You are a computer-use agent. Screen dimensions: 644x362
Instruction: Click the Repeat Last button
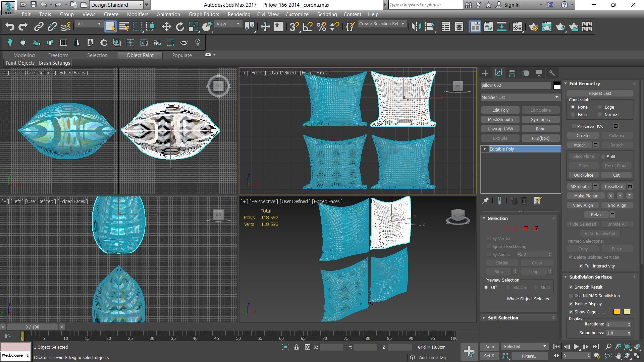click(x=600, y=93)
